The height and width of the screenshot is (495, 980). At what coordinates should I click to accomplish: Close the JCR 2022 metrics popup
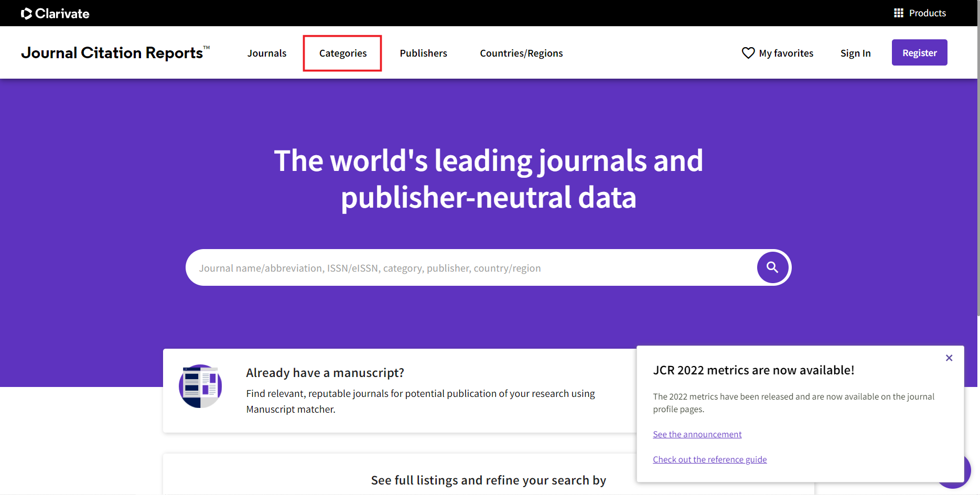pos(949,358)
